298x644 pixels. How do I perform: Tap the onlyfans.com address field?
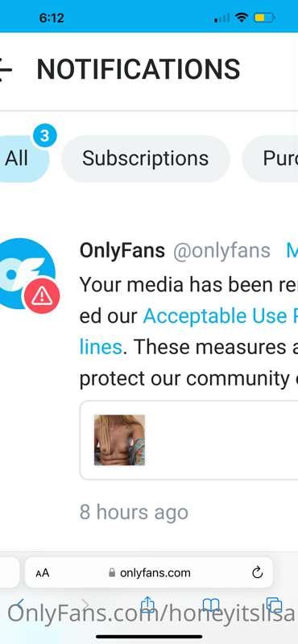click(x=149, y=572)
